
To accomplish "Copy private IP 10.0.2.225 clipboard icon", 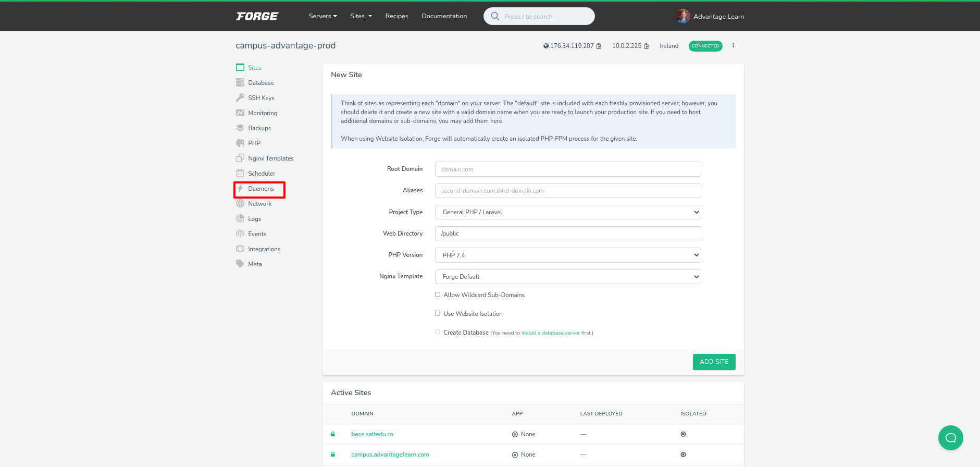I will [647, 46].
